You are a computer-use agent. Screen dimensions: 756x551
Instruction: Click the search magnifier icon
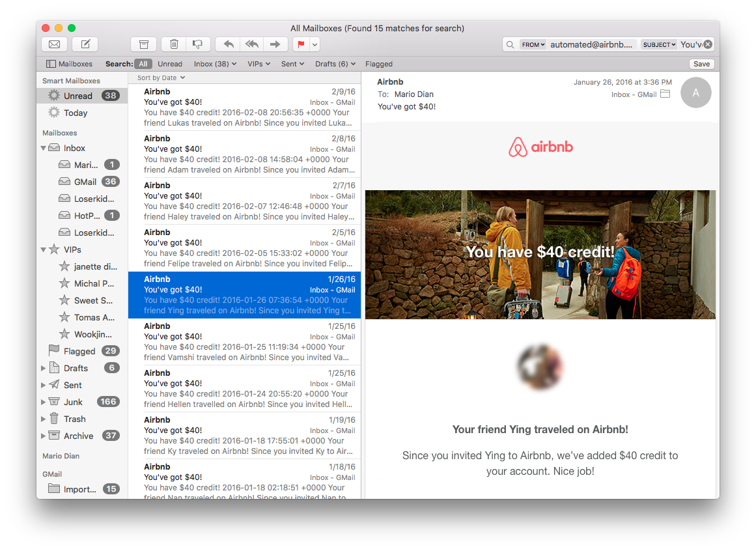click(510, 44)
